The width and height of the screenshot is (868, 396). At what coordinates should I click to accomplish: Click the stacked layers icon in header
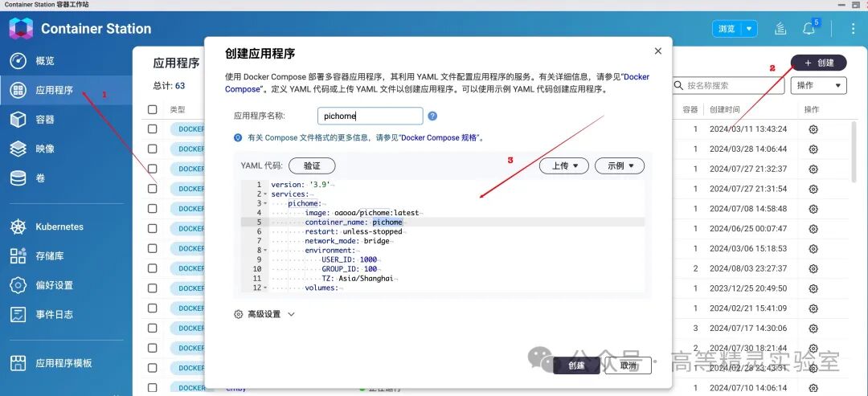[780, 29]
